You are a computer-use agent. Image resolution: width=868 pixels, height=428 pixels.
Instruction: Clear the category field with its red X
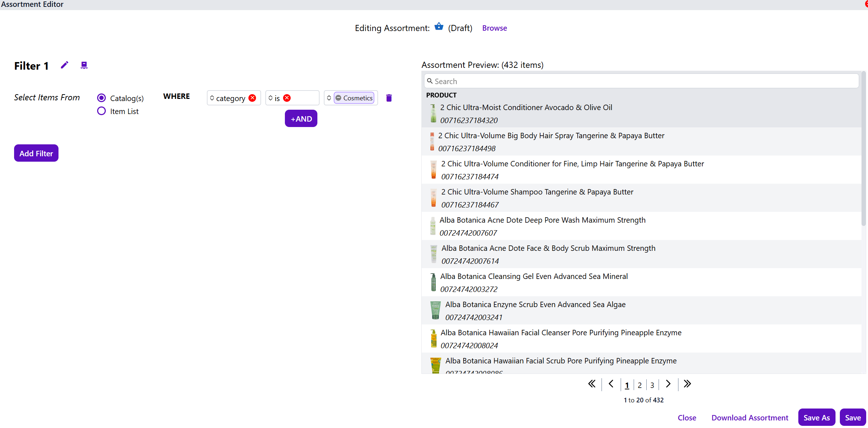pyautogui.click(x=252, y=98)
